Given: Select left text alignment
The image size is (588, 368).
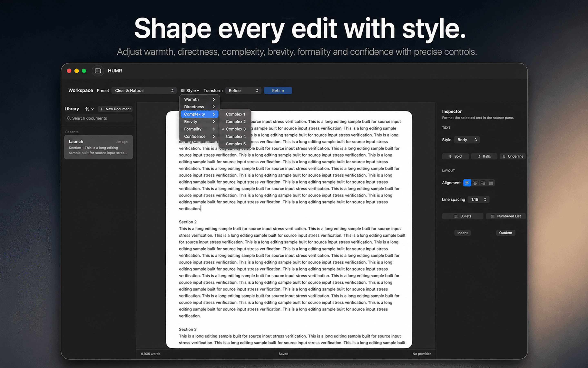Looking at the screenshot, I should tap(467, 183).
